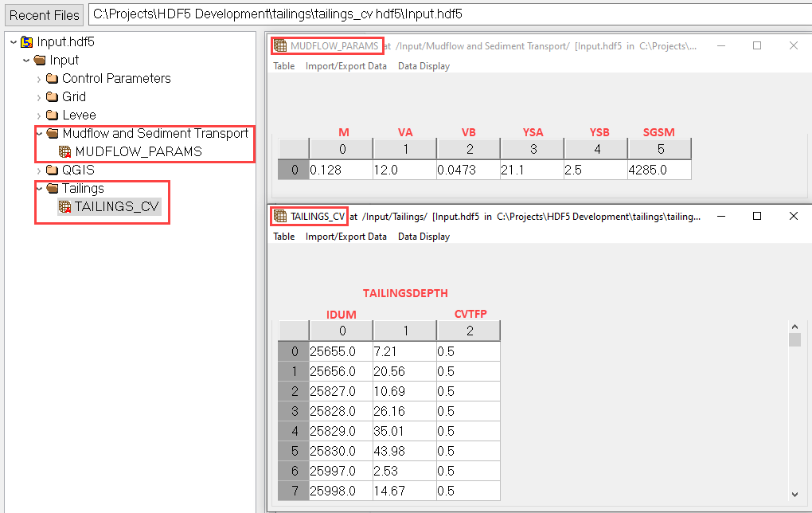Screen dimensions: 812x513
Task: Open Table menu in MUDFLOW_PARAMS window
Action: tap(284, 66)
